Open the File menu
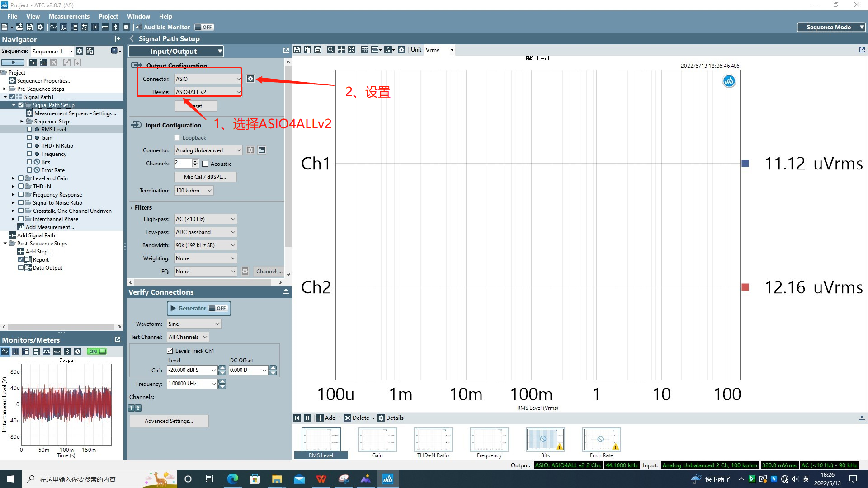This screenshot has height=488, width=868. click(12, 16)
